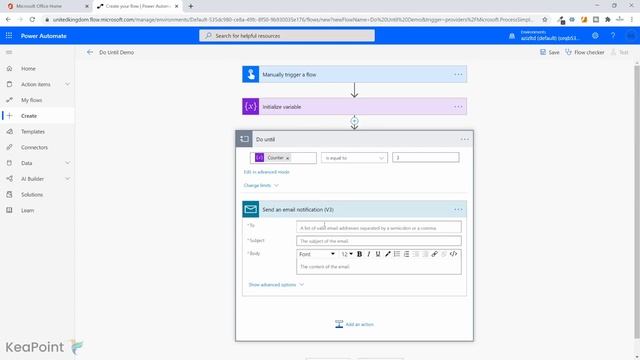
Task: Go back using the arrow beside Do Until Demo
Action: click(90, 52)
